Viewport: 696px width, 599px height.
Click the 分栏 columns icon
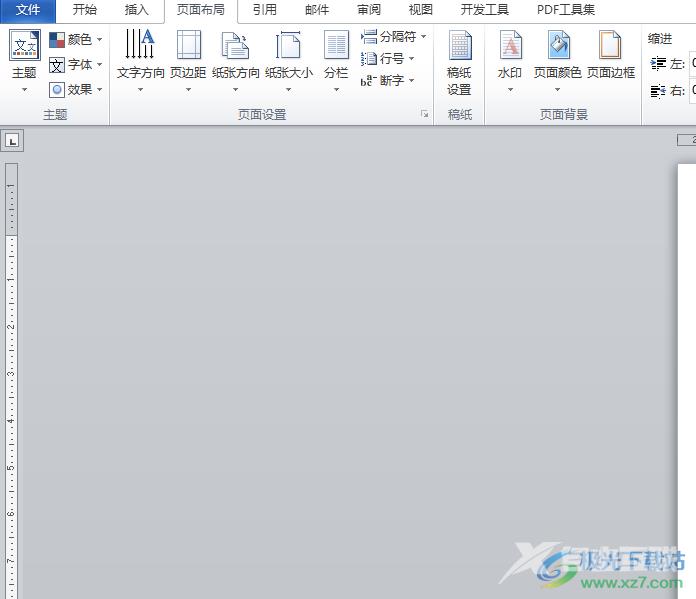(336, 44)
